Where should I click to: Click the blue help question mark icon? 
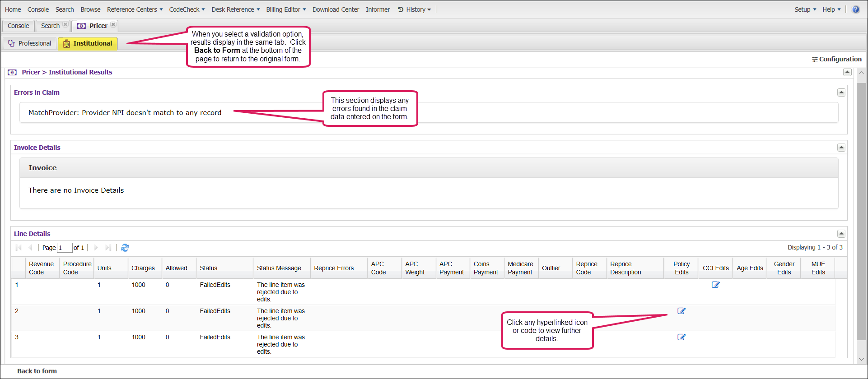pyautogui.click(x=855, y=9)
